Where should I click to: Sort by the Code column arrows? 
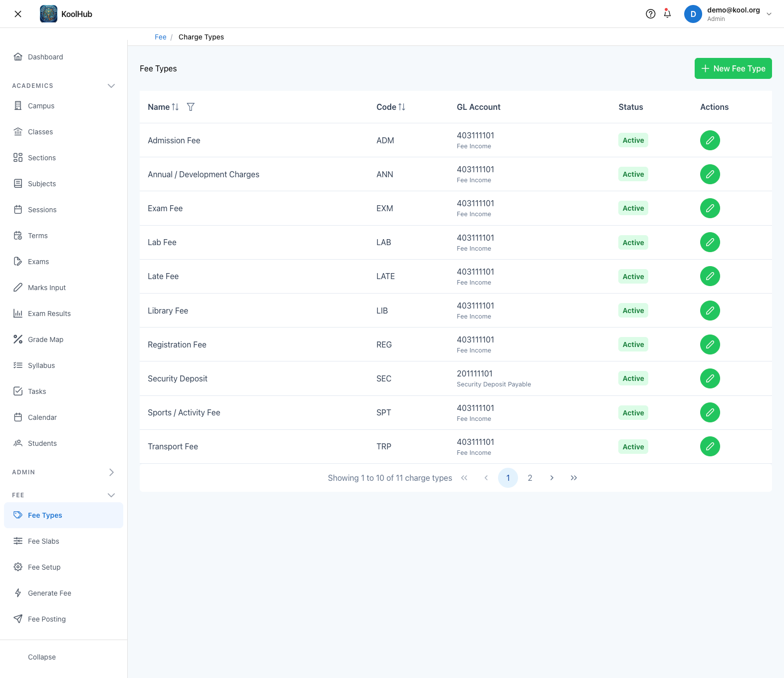402,107
